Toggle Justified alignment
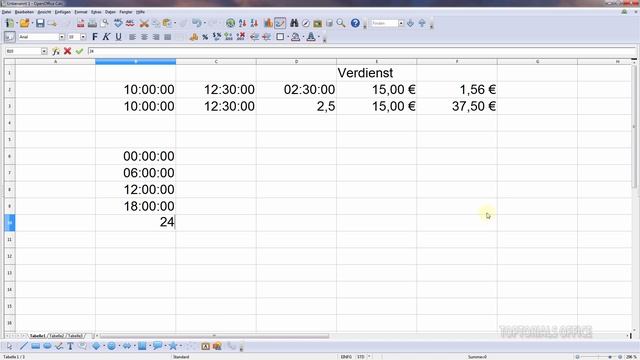640x360 pixels. pos(167,37)
